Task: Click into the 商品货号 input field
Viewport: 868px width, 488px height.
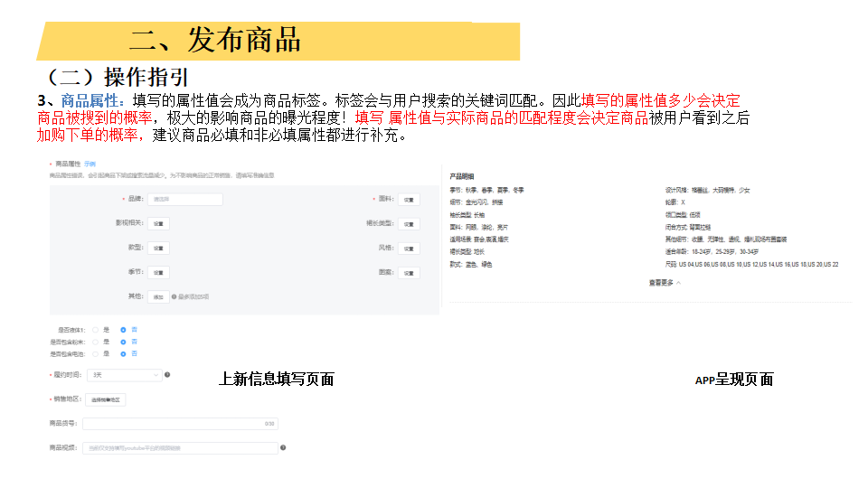Action: 180,424
